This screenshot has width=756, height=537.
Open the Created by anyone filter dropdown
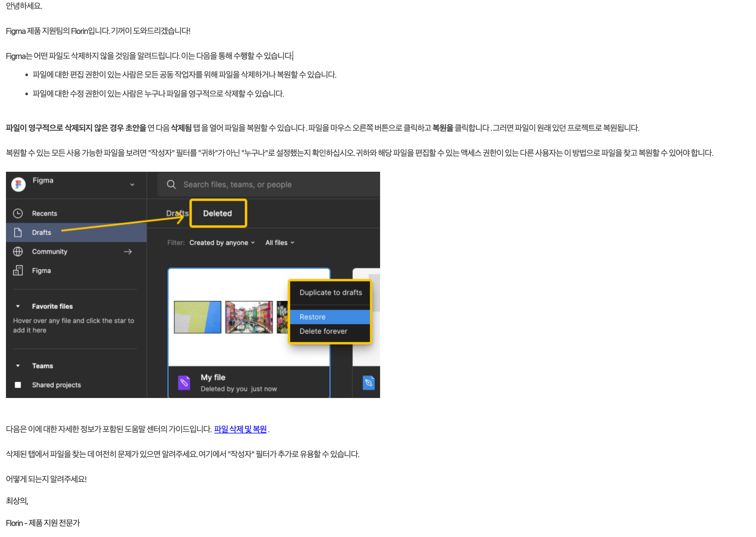[222, 243]
